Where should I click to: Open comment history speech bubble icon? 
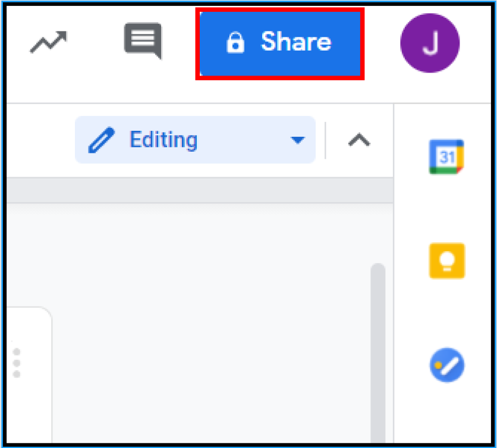click(x=143, y=41)
